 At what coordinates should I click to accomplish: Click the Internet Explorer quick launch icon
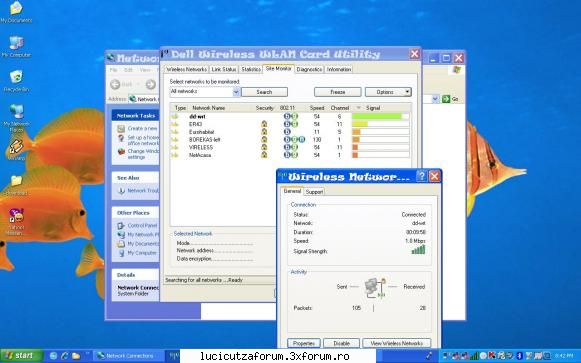pyautogui.click(x=64, y=356)
